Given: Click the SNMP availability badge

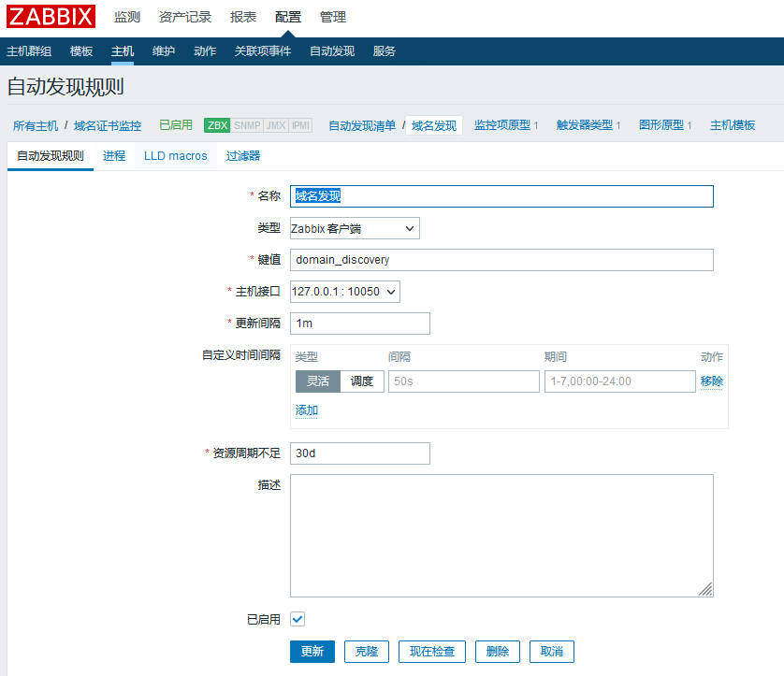Looking at the screenshot, I should click(x=247, y=125).
